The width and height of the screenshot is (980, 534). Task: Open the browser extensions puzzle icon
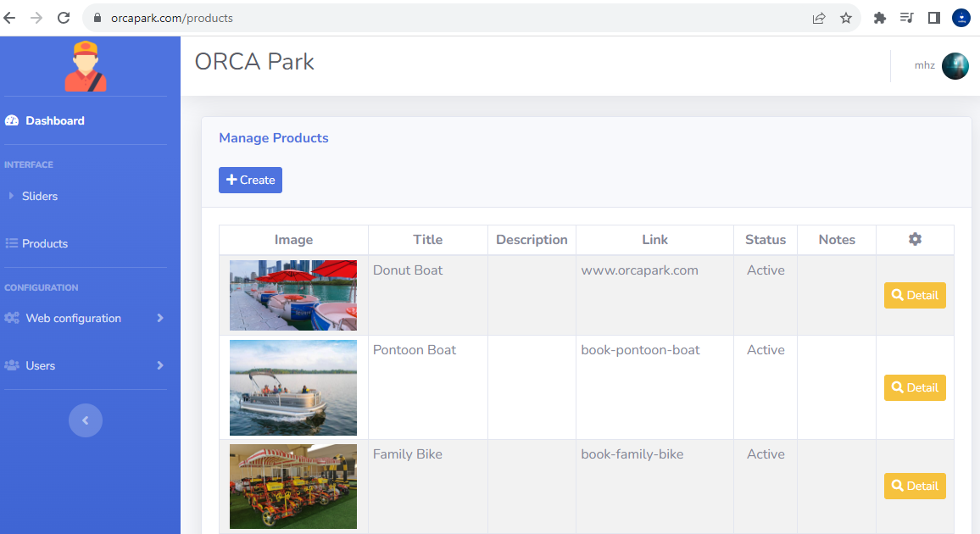[879, 18]
